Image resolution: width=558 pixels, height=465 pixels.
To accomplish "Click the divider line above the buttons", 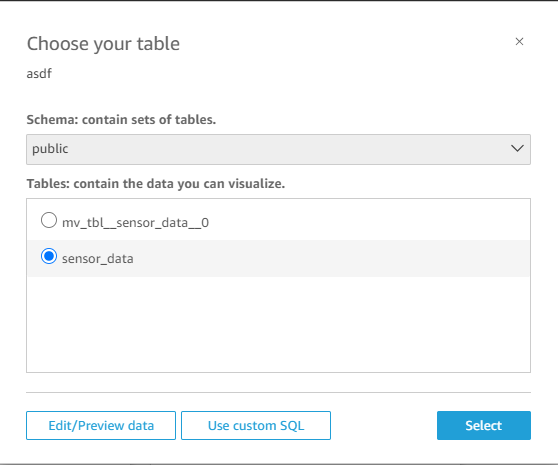I will (x=278, y=392).
